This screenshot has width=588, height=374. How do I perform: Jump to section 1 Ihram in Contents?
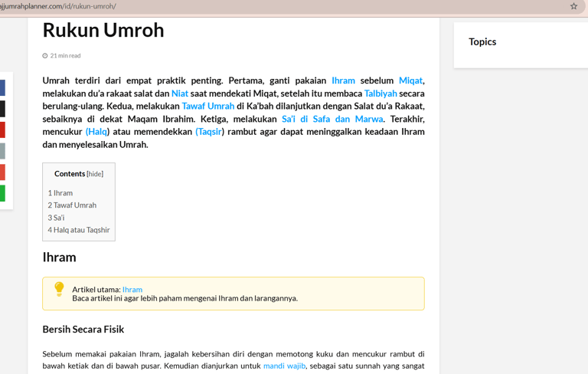click(60, 193)
